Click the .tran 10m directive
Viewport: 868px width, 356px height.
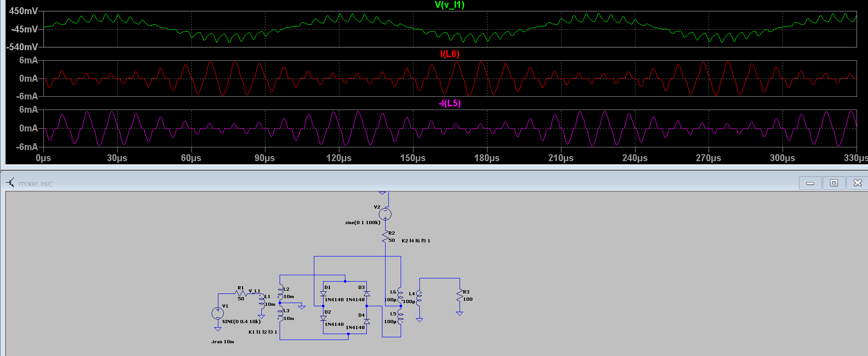[x=222, y=341]
